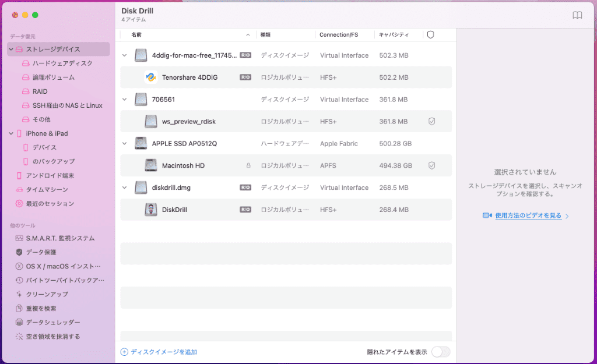The width and height of the screenshot is (597, 364).
Task: Click the R/O badge on diskdrill.dmg row
Action: pyautogui.click(x=245, y=188)
